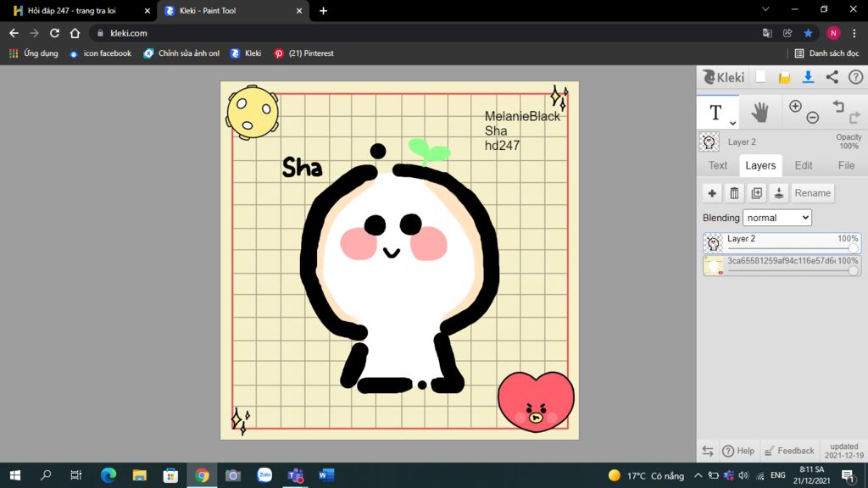
Task: Open Kleki bookmark in bookmarks bar
Action: tap(246, 53)
